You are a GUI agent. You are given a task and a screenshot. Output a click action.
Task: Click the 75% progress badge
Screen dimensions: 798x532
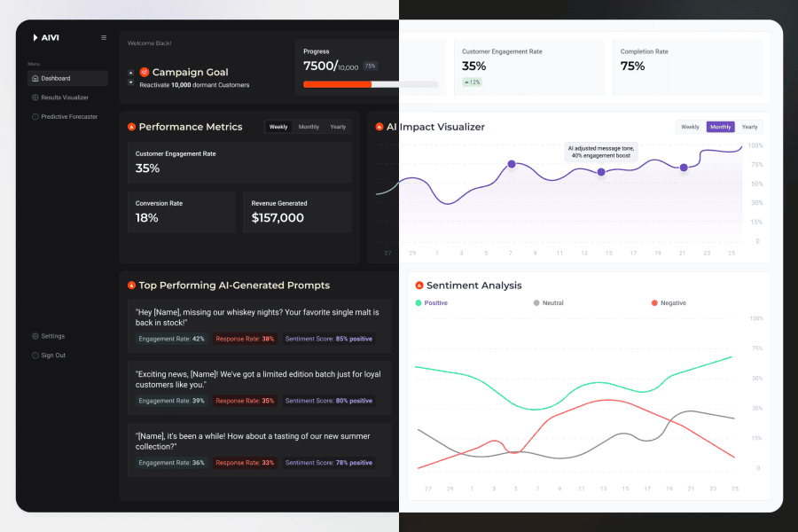pos(370,66)
